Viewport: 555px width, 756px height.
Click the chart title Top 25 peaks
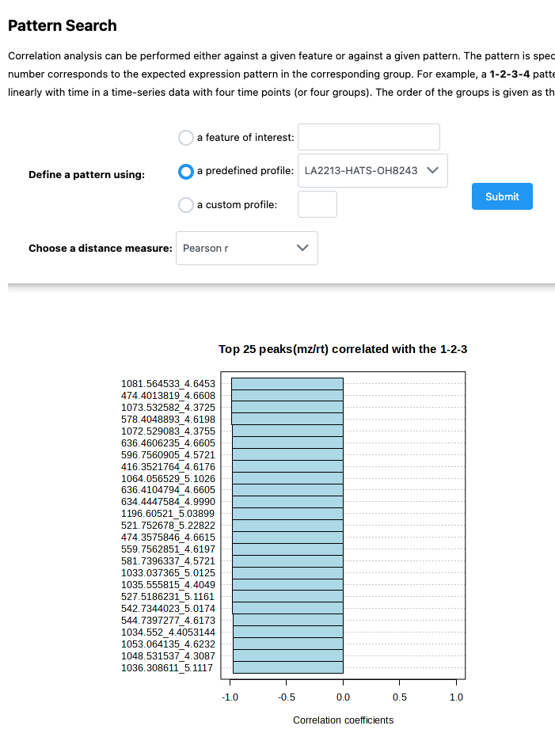[x=343, y=349]
